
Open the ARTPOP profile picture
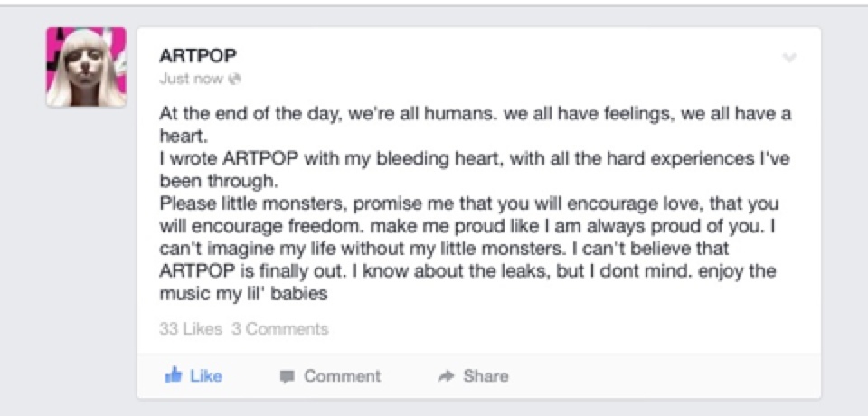pyautogui.click(x=87, y=67)
